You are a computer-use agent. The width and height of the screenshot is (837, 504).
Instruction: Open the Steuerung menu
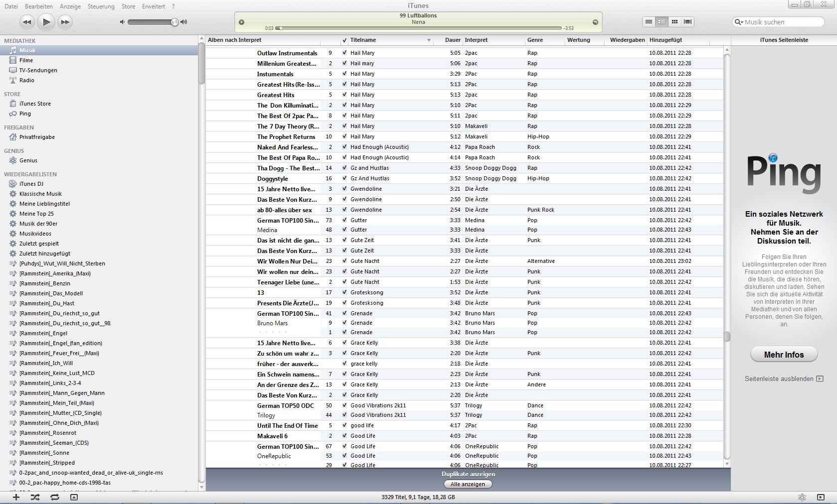pyautogui.click(x=101, y=6)
